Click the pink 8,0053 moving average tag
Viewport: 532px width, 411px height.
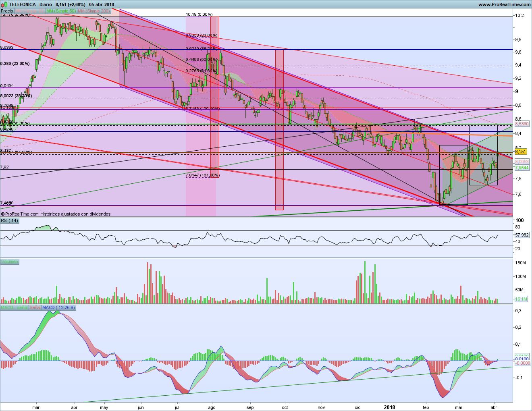coord(522,162)
